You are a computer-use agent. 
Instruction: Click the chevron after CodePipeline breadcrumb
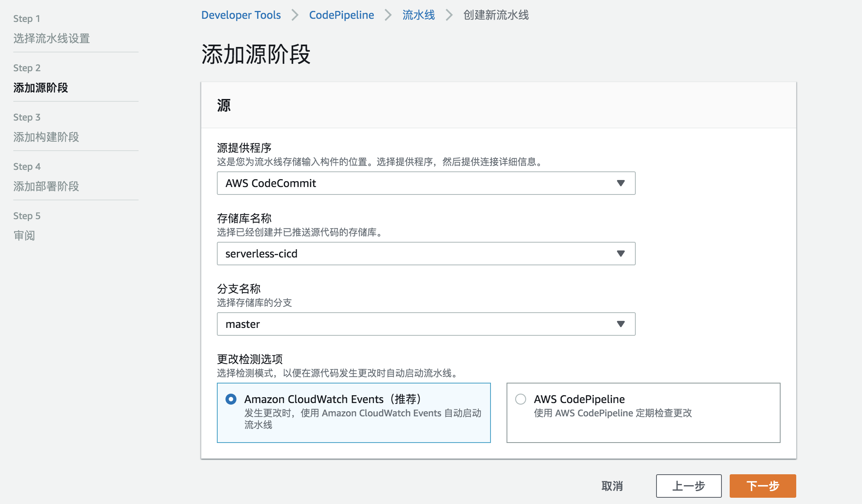coord(388,15)
